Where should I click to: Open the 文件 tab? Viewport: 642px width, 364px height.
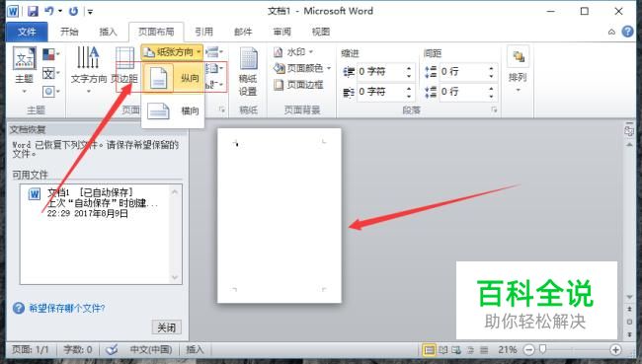tap(27, 32)
